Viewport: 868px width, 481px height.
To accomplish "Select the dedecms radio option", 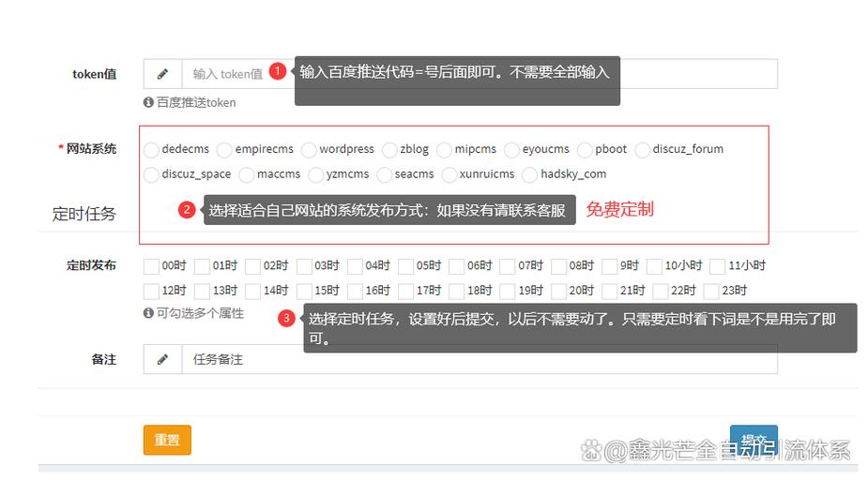I will (x=151, y=150).
